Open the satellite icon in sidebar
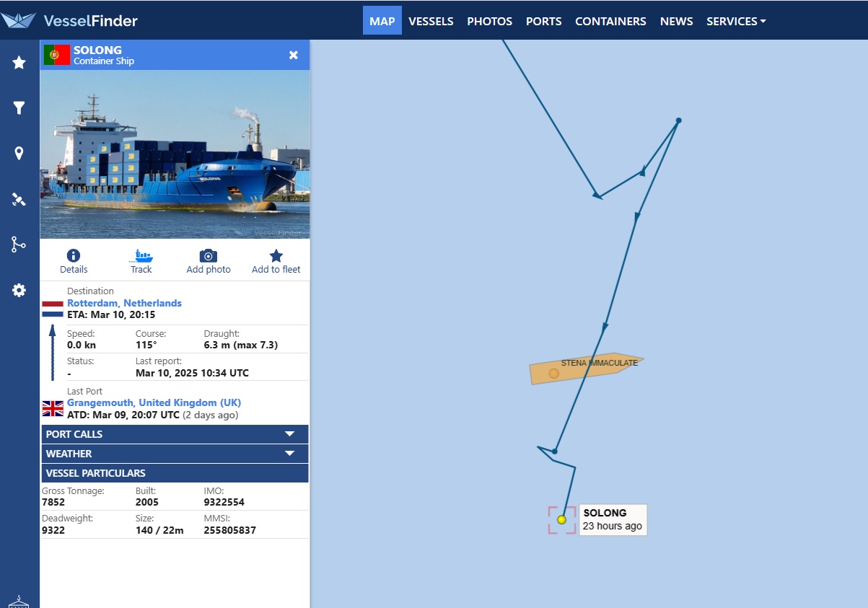The image size is (868, 608). tap(19, 200)
